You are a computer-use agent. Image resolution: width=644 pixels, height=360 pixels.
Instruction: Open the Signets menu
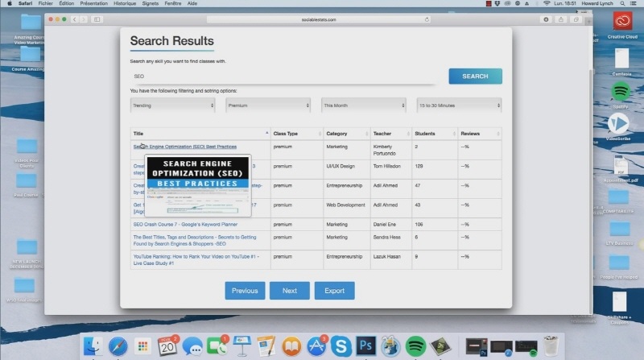click(x=150, y=3)
